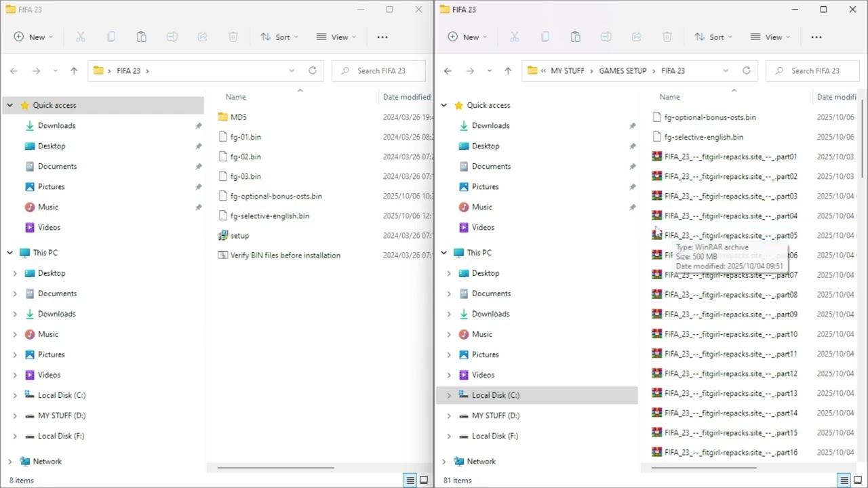Switch left window to details view in status bar

(410, 481)
